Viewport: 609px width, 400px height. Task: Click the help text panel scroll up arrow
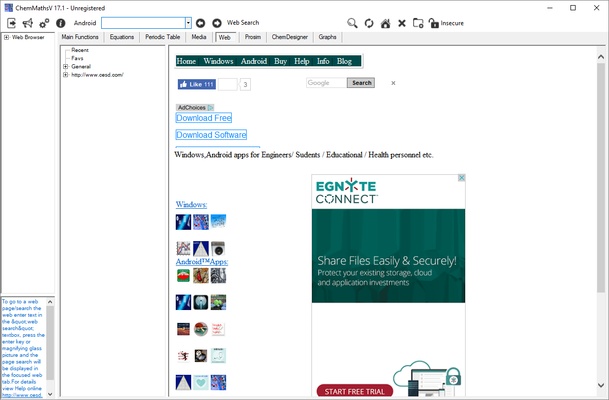tap(50, 302)
